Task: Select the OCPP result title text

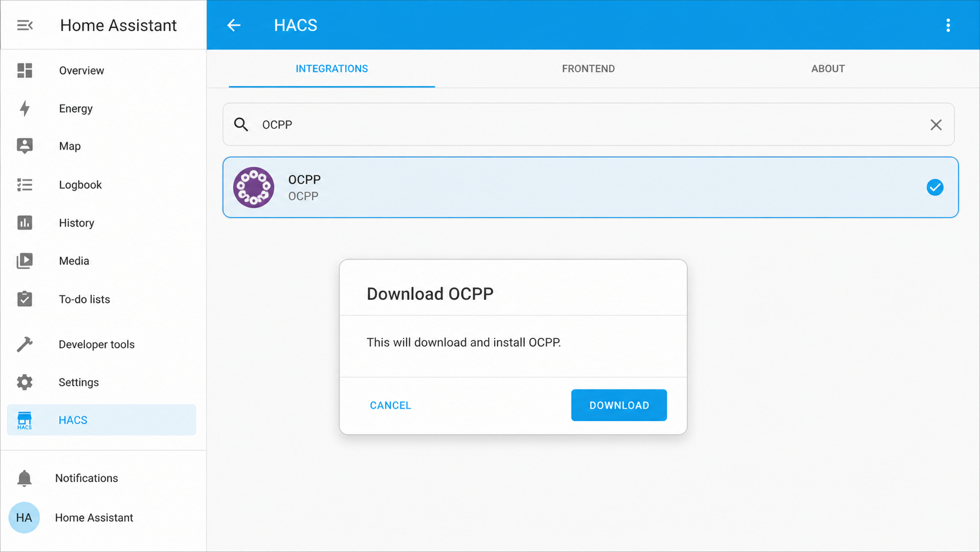Action: [x=304, y=180]
